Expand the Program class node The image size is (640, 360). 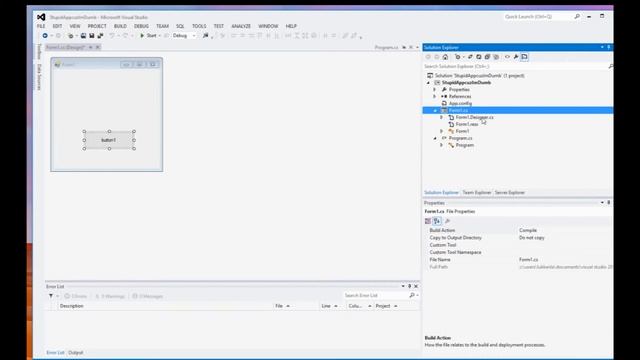point(442,145)
